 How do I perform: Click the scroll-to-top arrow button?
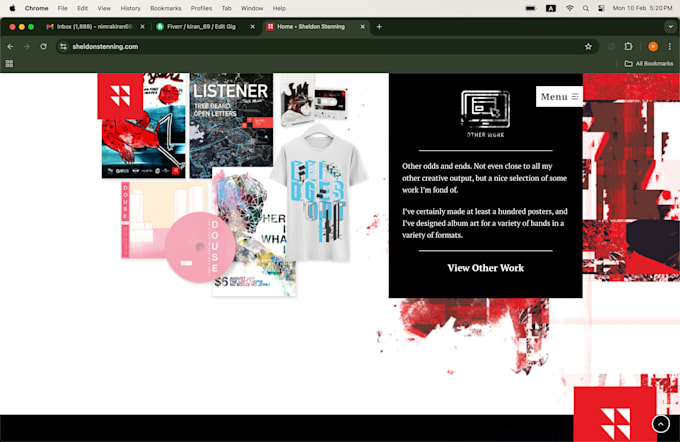660,424
